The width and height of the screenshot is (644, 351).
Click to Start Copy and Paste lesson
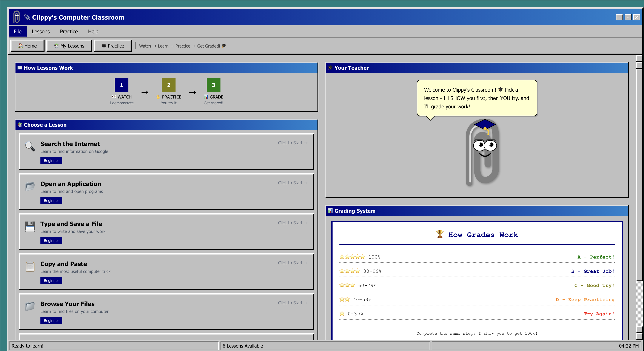tap(293, 263)
